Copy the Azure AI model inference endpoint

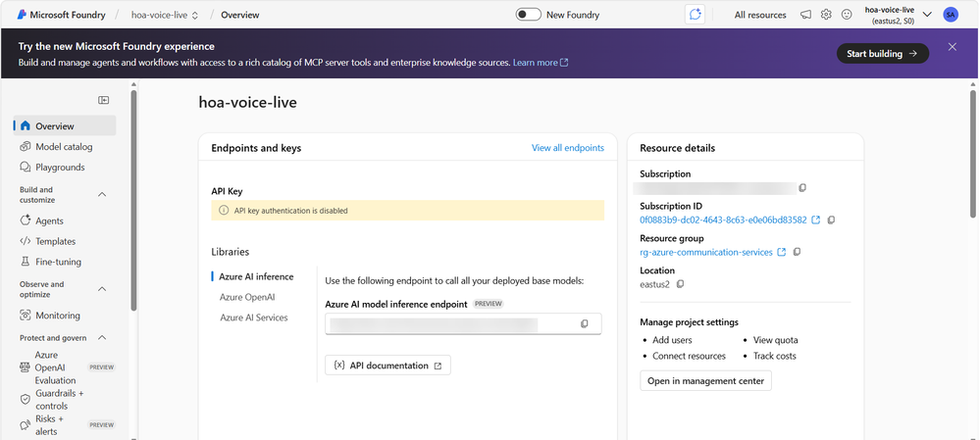[x=585, y=324]
